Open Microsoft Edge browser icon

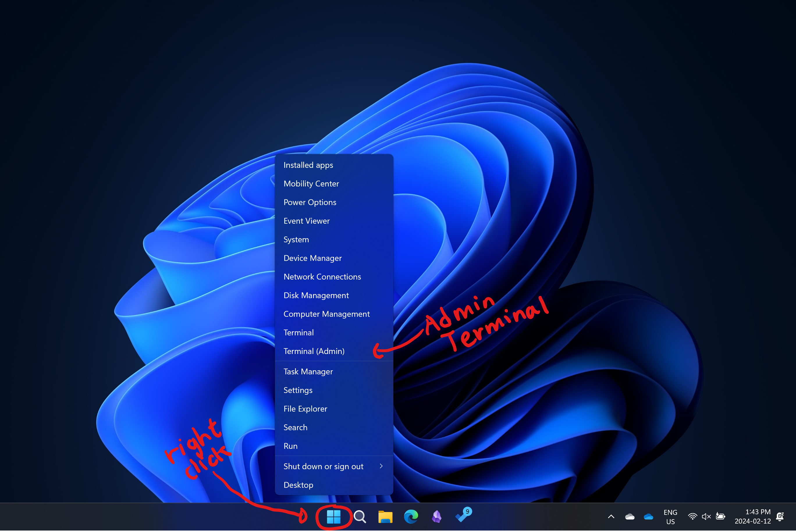point(411,517)
